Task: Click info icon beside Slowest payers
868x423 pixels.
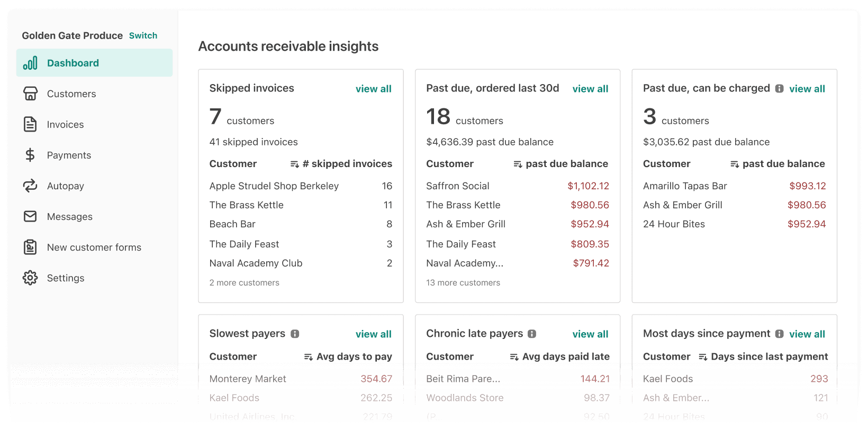Action: pos(295,334)
